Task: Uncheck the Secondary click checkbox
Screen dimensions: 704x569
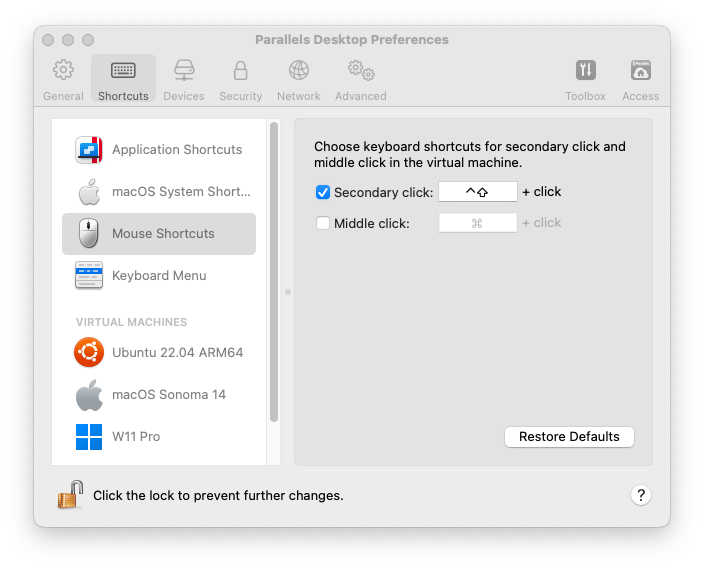Action: click(323, 192)
